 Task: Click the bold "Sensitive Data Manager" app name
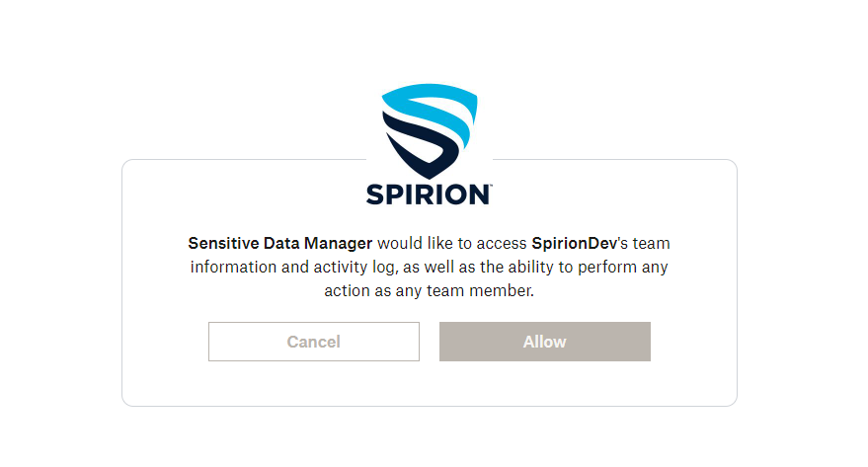[x=280, y=243]
